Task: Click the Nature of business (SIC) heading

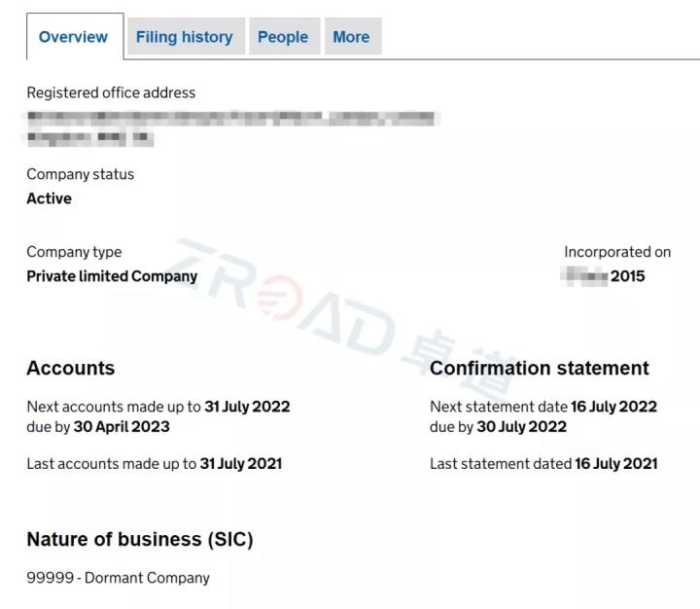Action: pyautogui.click(x=139, y=539)
